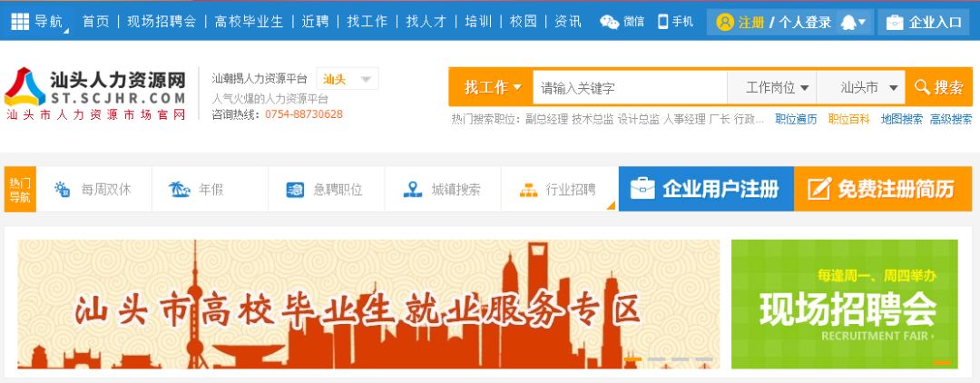The width and height of the screenshot is (980, 383).
Task: Click the 企业入口 briefcase icon
Action: tap(895, 23)
